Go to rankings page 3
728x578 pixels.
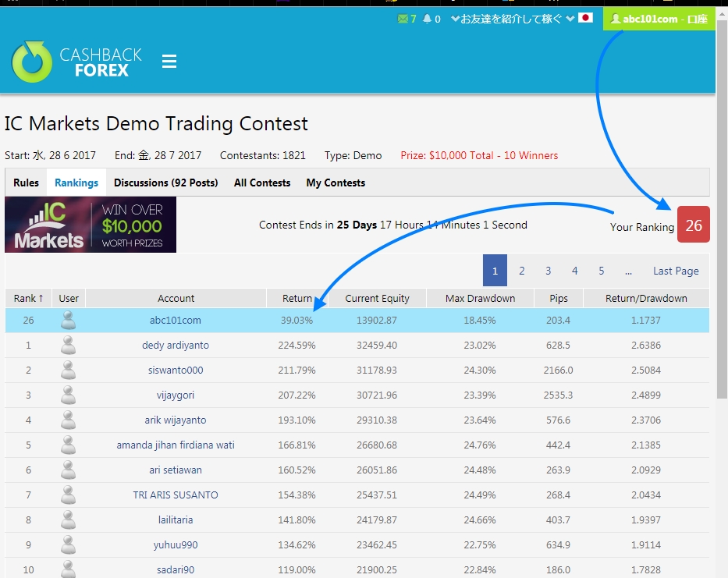[549, 271]
